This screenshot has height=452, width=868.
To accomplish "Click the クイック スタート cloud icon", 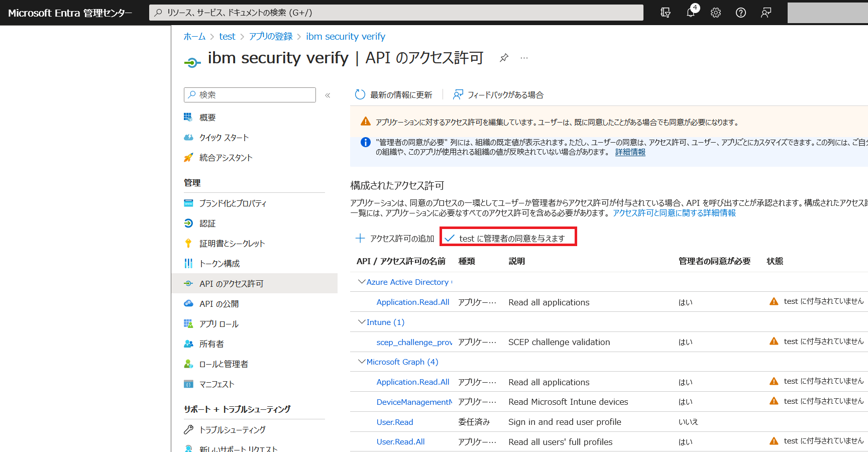I will point(188,137).
